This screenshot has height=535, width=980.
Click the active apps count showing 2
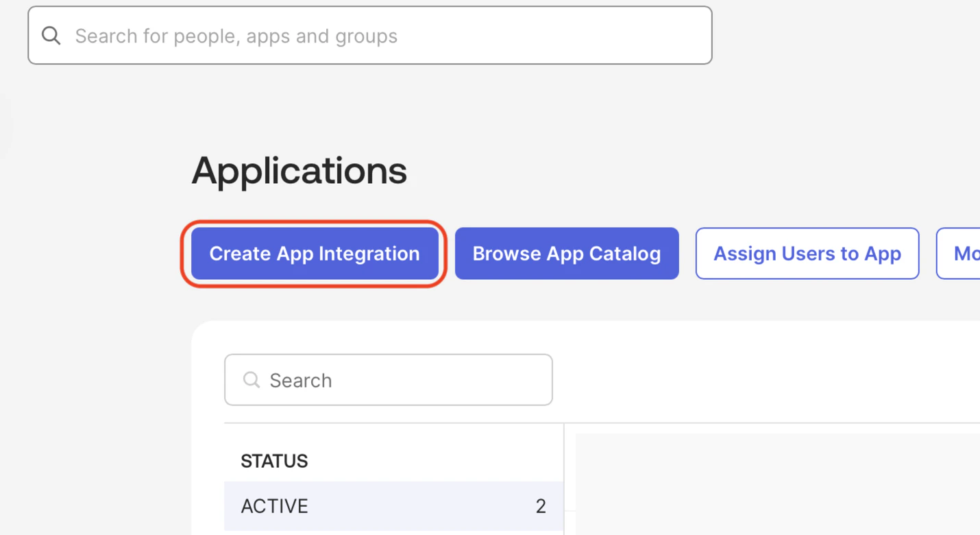[541, 506]
